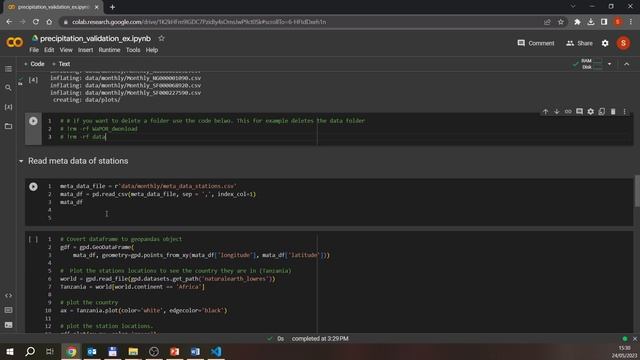Run the meta_data_file read_csv cell
Image resolution: width=640 pixels, height=360 pixels.
[x=33, y=187]
